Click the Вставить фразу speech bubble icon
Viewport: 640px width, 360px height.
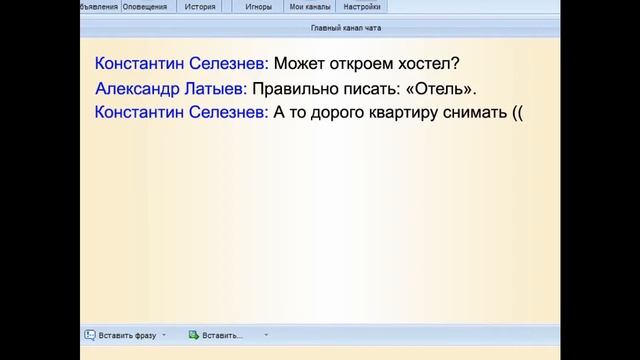coord(90,335)
